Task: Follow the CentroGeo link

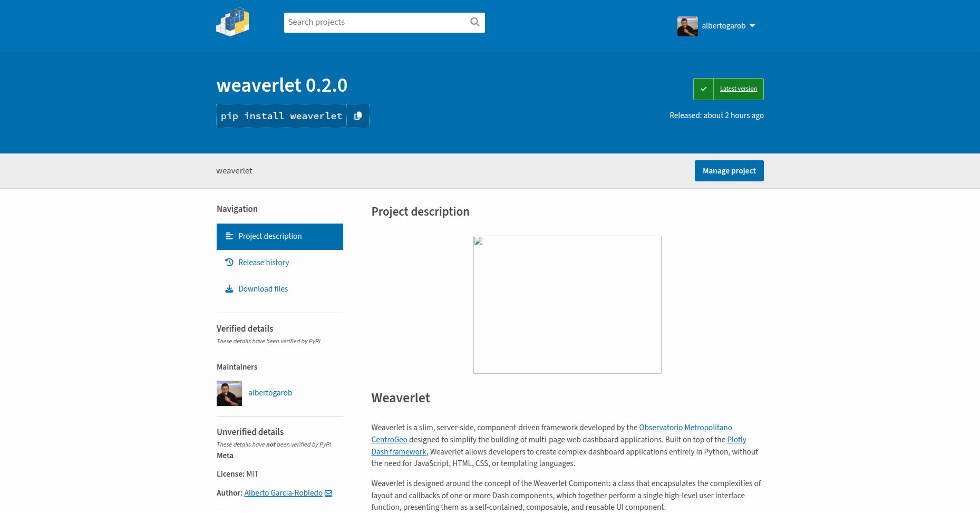Action: 389,440
